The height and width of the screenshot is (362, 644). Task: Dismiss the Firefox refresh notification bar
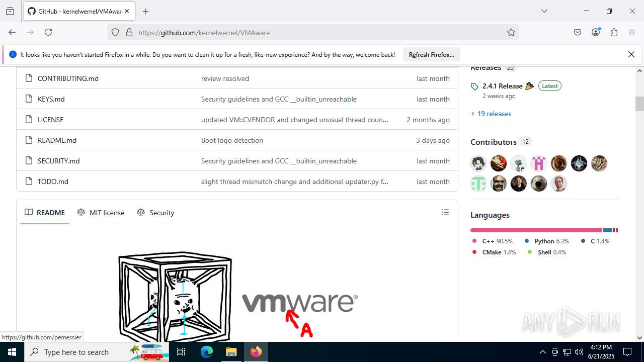631,54
